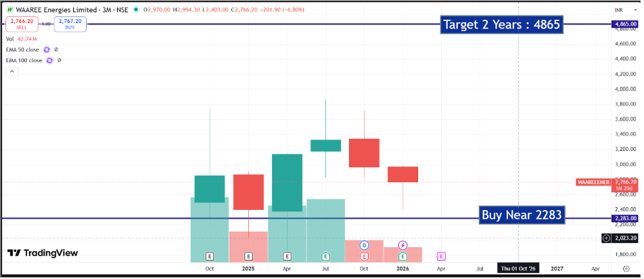Select the tall green Apr 2025 candle body
644x279 pixels.
(x=287, y=183)
